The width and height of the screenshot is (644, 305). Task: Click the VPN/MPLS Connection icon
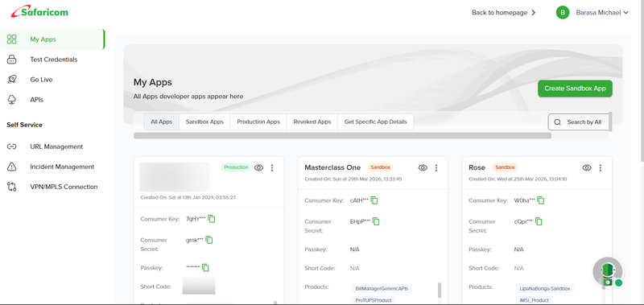click(12, 187)
